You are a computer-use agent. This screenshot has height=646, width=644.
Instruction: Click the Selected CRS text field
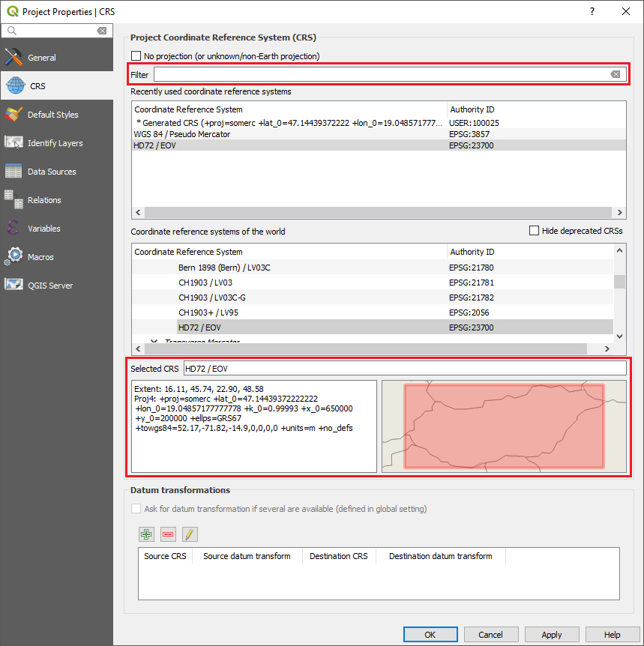pyautogui.click(x=405, y=368)
